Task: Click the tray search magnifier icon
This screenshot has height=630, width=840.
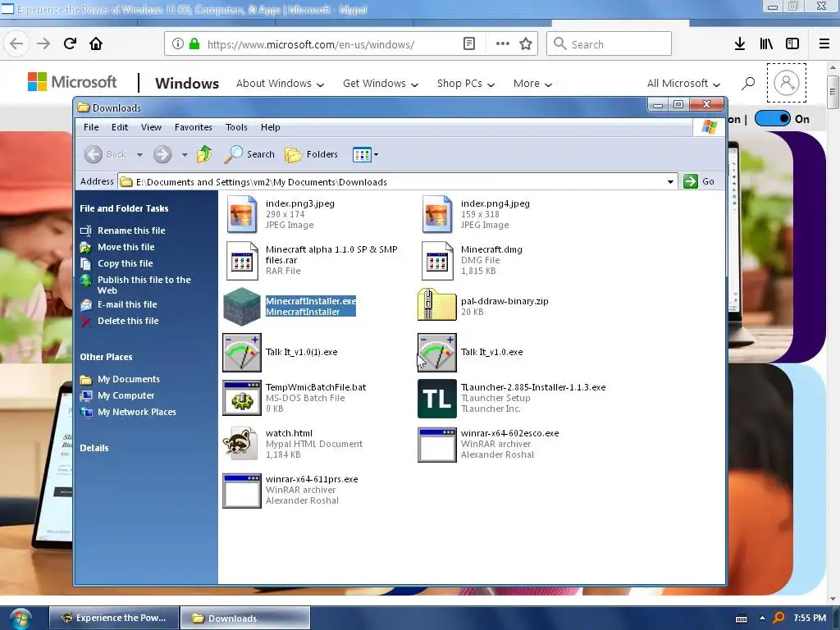Action: click(779, 618)
